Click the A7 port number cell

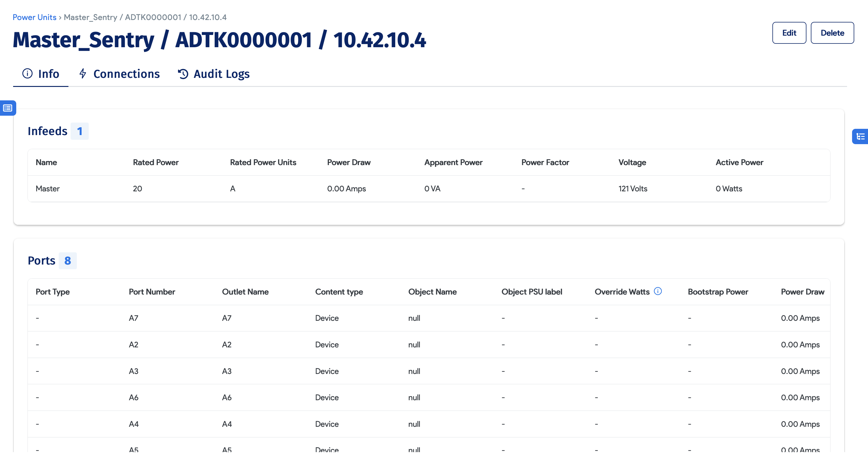pyautogui.click(x=133, y=318)
